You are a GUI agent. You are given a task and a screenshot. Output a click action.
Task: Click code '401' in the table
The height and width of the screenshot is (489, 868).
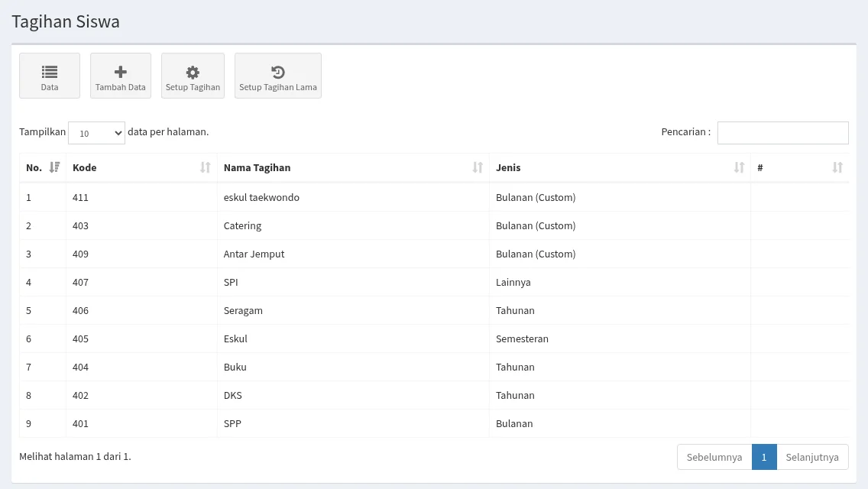click(x=80, y=423)
